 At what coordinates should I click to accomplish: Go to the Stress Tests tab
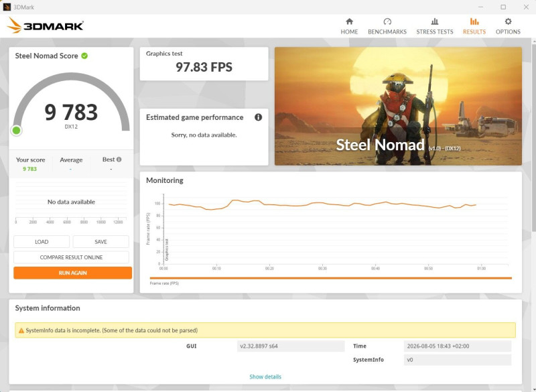(x=434, y=26)
